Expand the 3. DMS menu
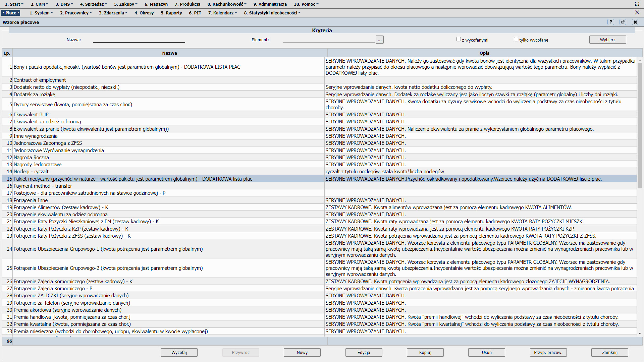The image size is (644, 362). 64,4
